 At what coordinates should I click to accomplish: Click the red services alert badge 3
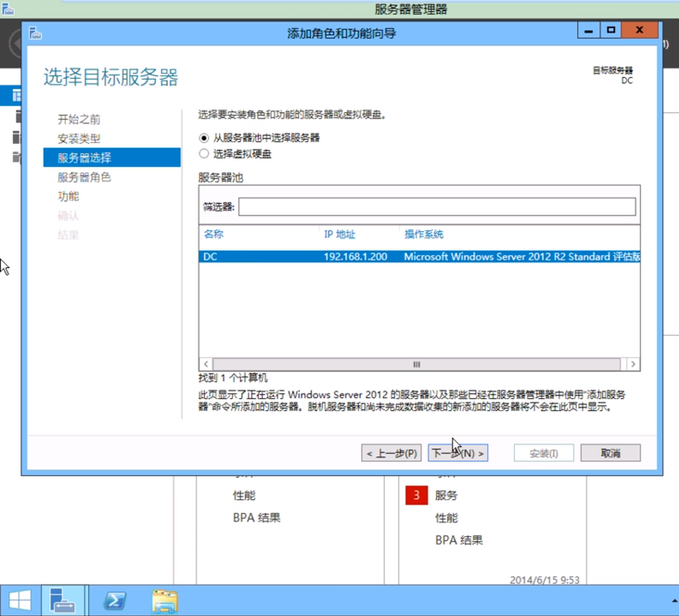(416, 495)
